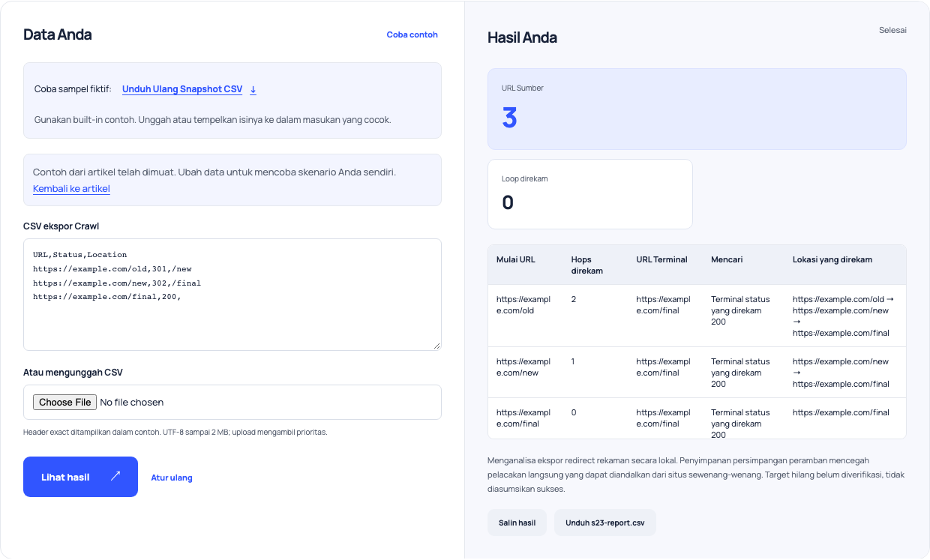Image resolution: width=930 pixels, height=560 pixels.
Task: Select the https://example.com/old start URL cell
Action: click(523, 305)
